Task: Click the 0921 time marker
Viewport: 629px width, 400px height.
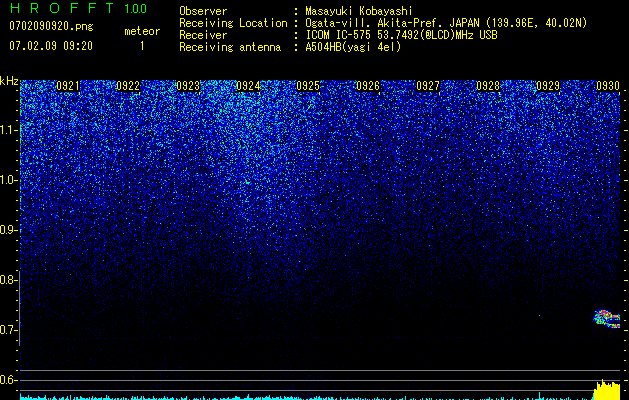Action: coord(67,85)
